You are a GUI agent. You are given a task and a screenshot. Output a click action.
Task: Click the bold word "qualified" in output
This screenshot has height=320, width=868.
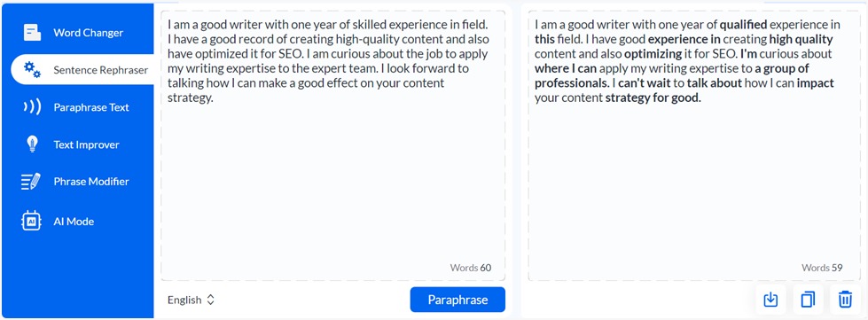click(x=743, y=25)
